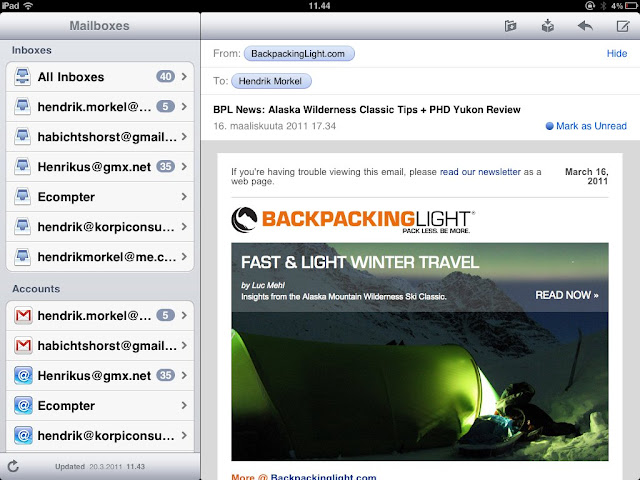Image resolution: width=640 pixels, height=480 pixels.
Task: Tap the 'Updated 20.3.2011 11.43' status text
Action: 100,467
